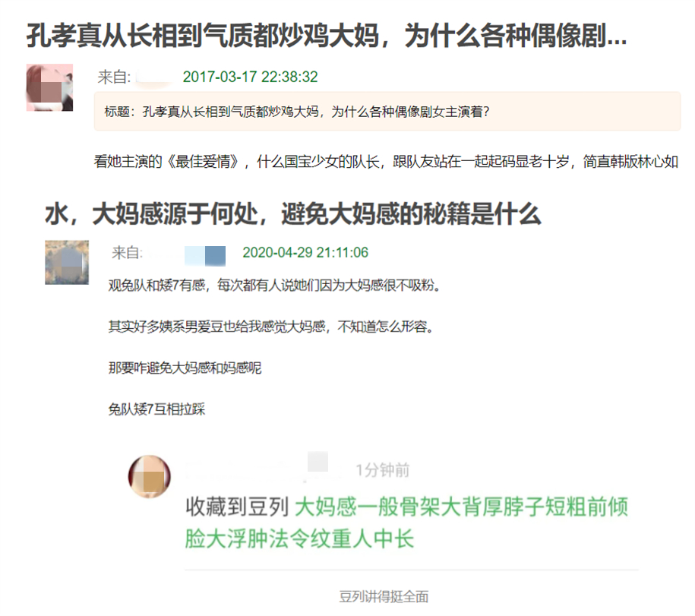Open the round commenter avatar

[x=150, y=476]
